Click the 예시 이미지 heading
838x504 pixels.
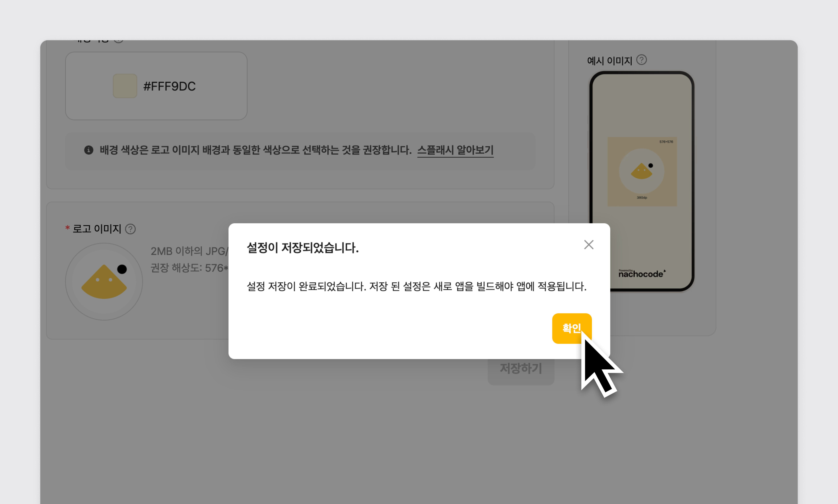pyautogui.click(x=609, y=61)
